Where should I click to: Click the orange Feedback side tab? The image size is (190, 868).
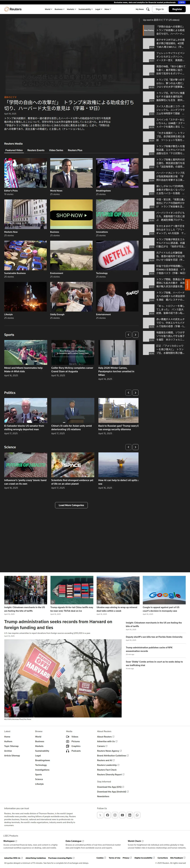(188, 284)
